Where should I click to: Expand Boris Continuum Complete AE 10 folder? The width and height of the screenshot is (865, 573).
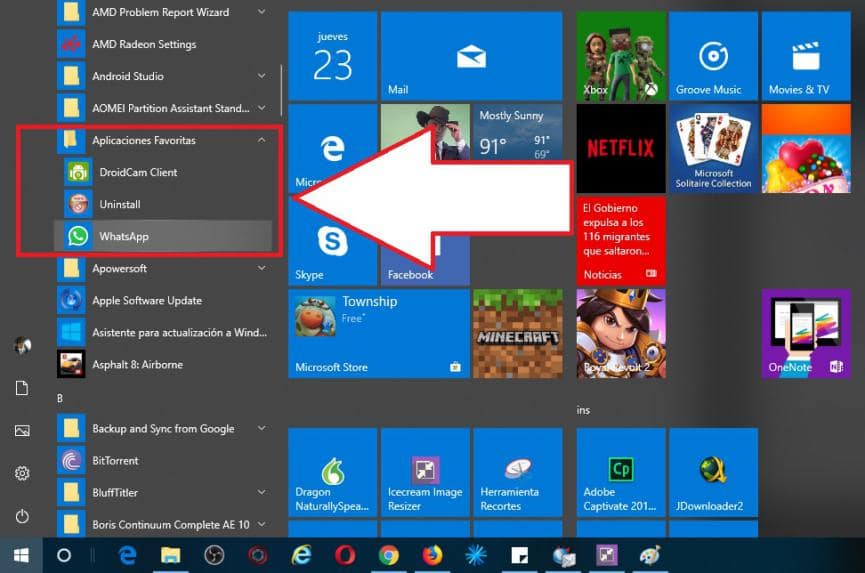point(261,524)
